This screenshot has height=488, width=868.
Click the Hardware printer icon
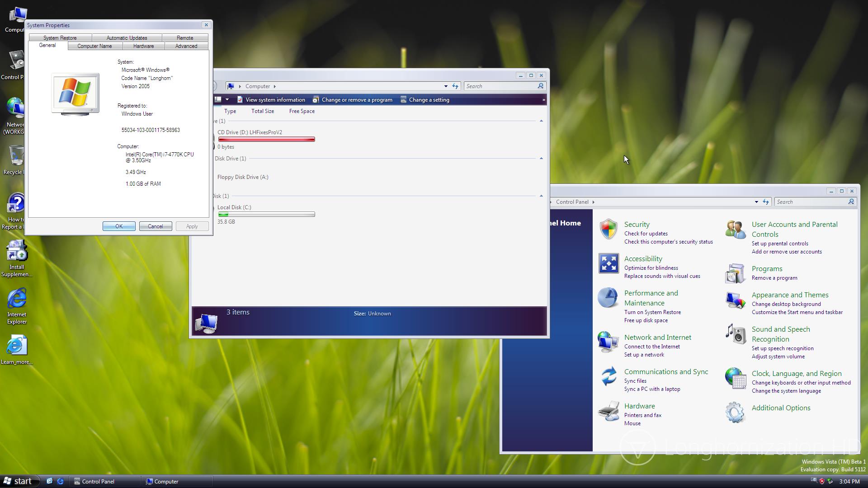coord(608,411)
